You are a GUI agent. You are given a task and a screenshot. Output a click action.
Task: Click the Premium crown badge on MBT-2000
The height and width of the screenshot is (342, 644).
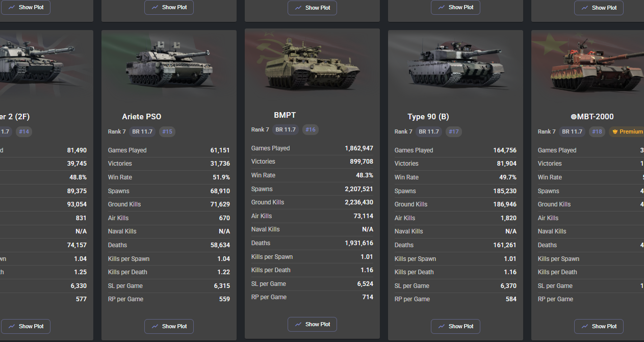[x=627, y=131]
